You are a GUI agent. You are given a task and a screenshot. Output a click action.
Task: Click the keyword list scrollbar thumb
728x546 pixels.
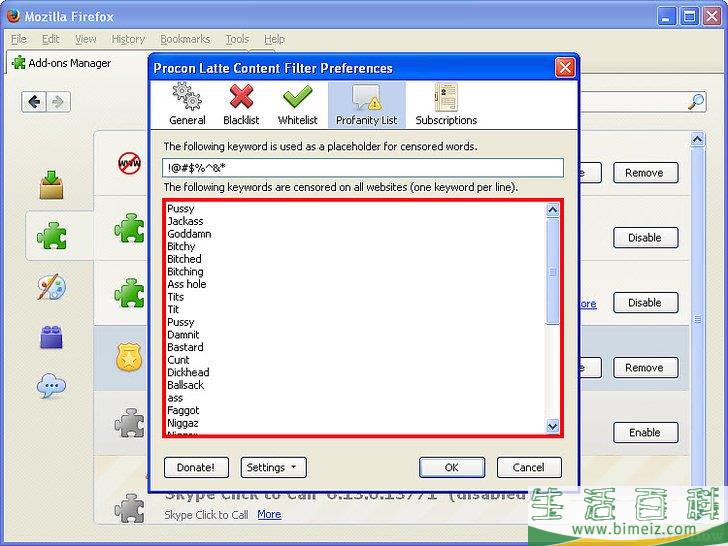(x=552, y=272)
